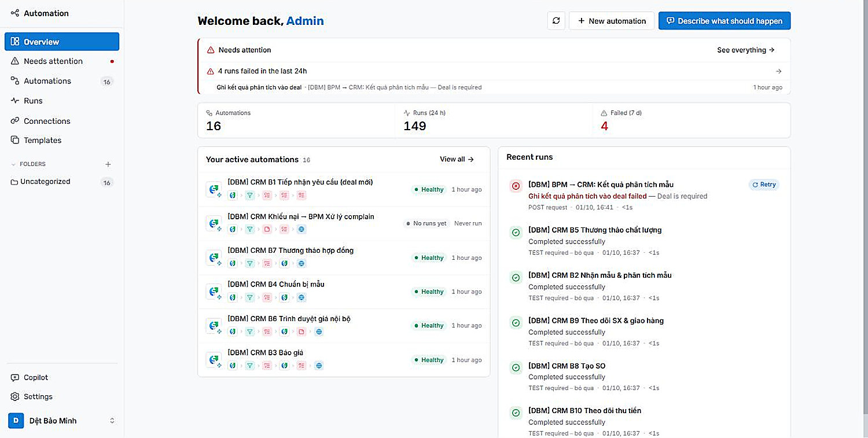
Task: Retry the failed BPM → CRM run
Action: tap(764, 185)
